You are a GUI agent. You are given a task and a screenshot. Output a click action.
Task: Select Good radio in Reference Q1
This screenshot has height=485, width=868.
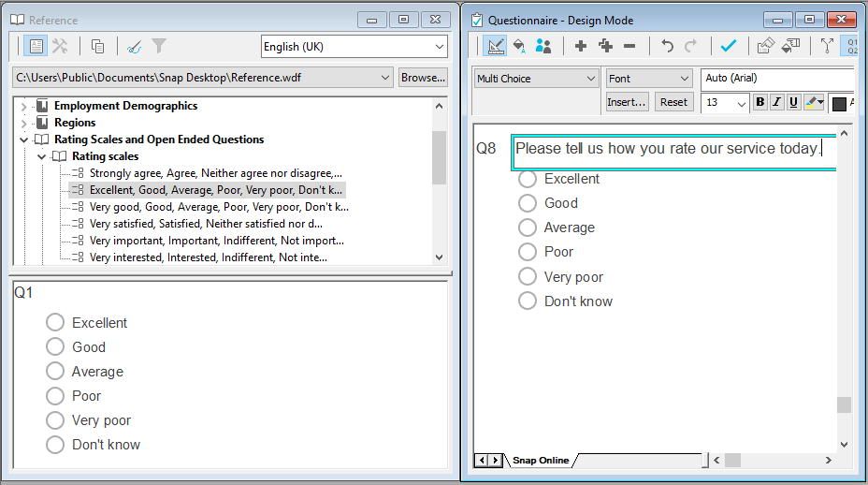55,346
